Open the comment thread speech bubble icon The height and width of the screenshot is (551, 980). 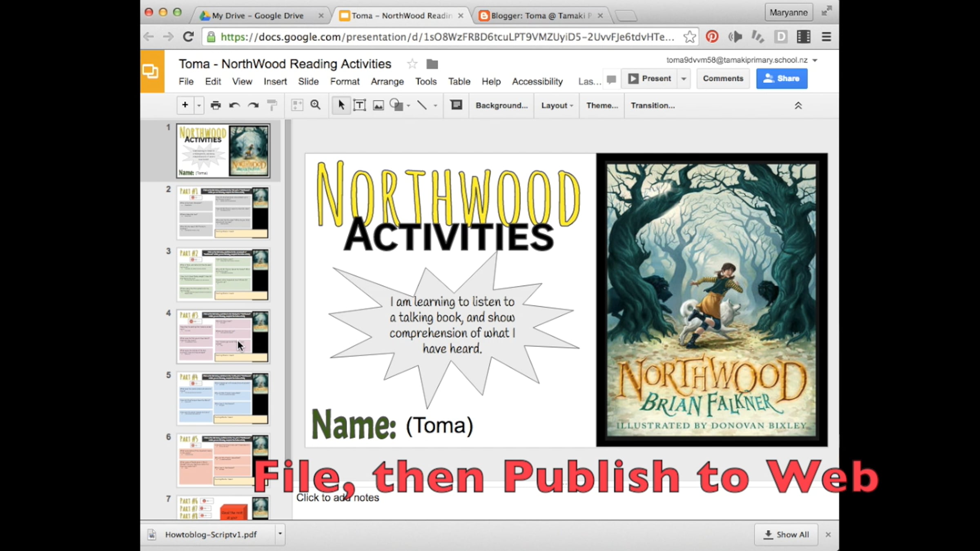tap(611, 79)
